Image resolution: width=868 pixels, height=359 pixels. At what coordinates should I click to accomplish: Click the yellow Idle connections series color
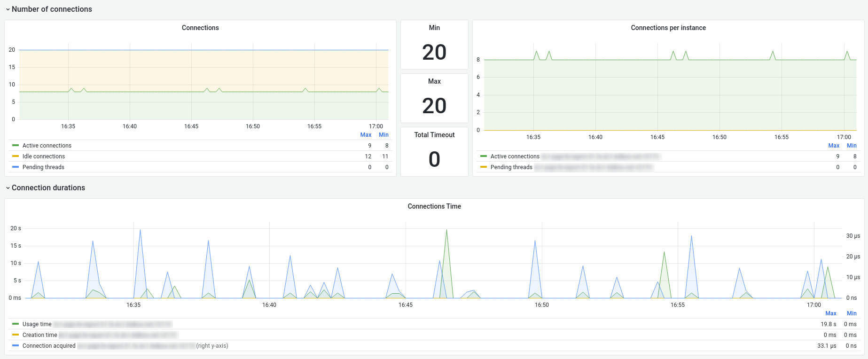(x=16, y=156)
